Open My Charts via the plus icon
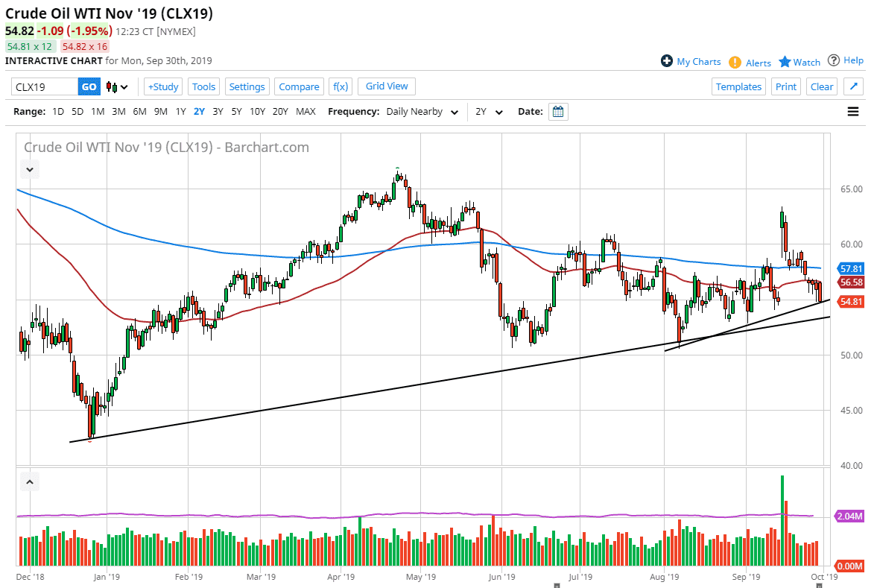The height and width of the screenshot is (588, 877). (668, 61)
